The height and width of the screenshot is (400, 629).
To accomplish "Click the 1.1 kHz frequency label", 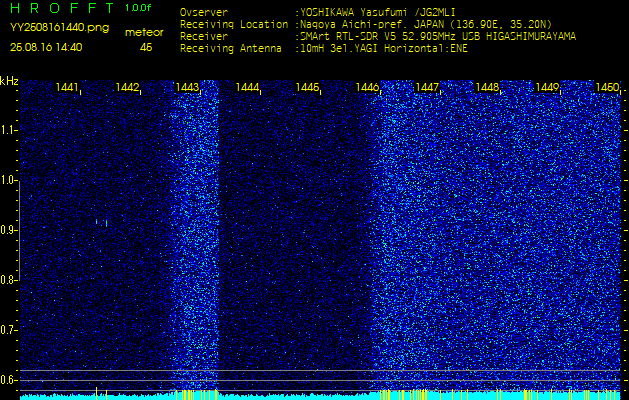I will 7,130.
